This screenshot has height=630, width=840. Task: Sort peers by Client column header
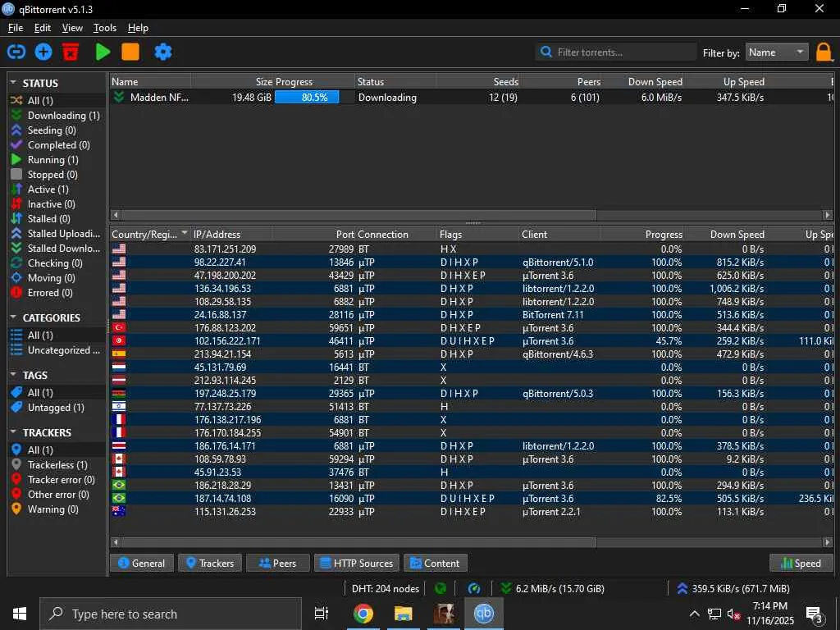point(559,234)
